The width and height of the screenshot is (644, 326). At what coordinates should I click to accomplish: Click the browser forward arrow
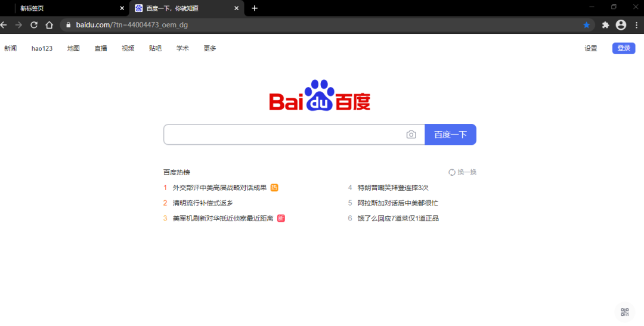pos(18,25)
